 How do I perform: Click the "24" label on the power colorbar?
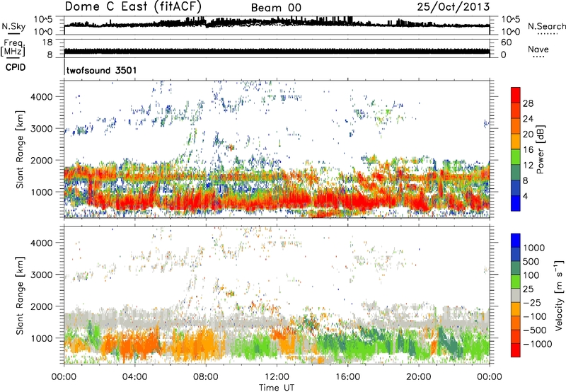point(528,119)
